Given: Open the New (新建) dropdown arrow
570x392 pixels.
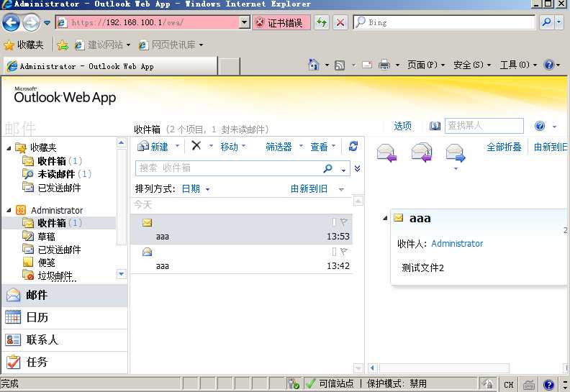Looking at the screenshot, I should click(177, 146).
